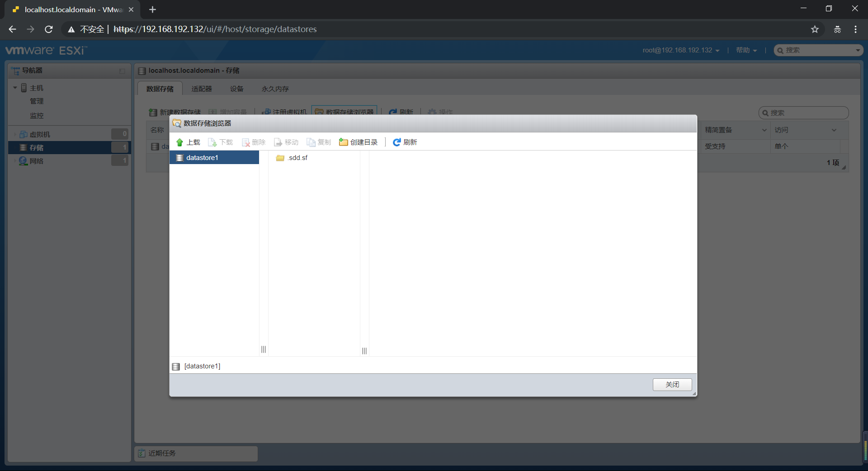Select 存储 in the navigator
The image size is (868, 471).
pos(70,147)
